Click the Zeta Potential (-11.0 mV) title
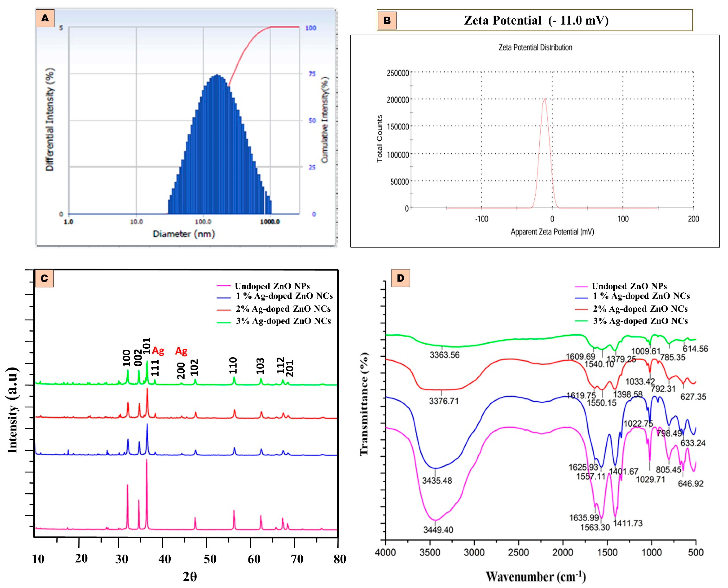Image resolution: width=728 pixels, height=588 pixels. click(536, 20)
